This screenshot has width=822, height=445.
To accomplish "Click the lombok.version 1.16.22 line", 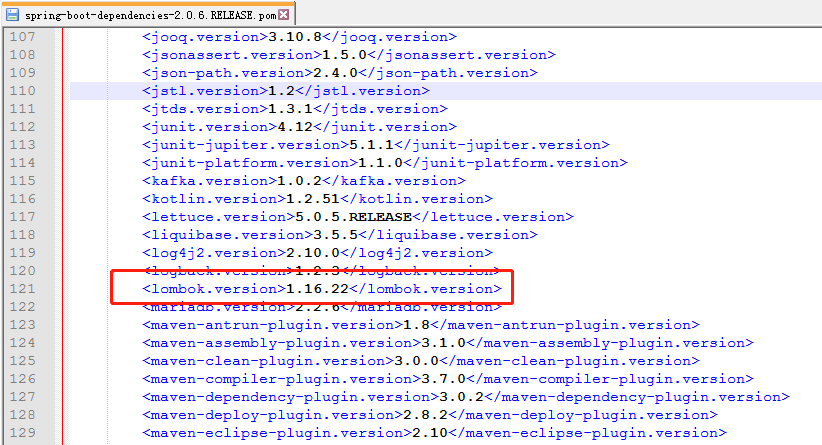I will [x=322, y=289].
